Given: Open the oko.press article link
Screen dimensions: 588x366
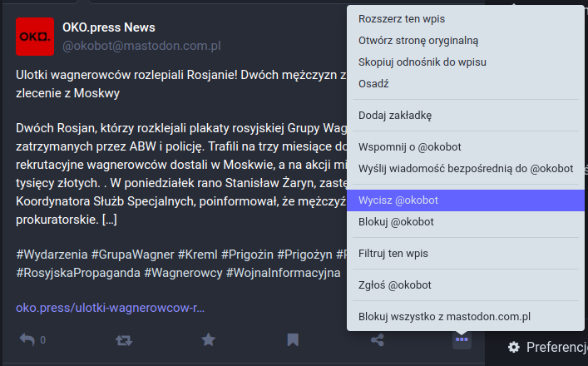Looking at the screenshot, I should (x=110, y=308).
